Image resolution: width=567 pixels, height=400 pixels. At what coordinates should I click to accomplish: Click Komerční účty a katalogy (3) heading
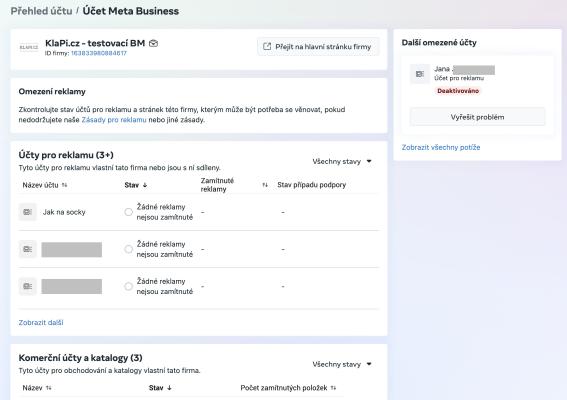pyautogui.click(x=81, y=358)
